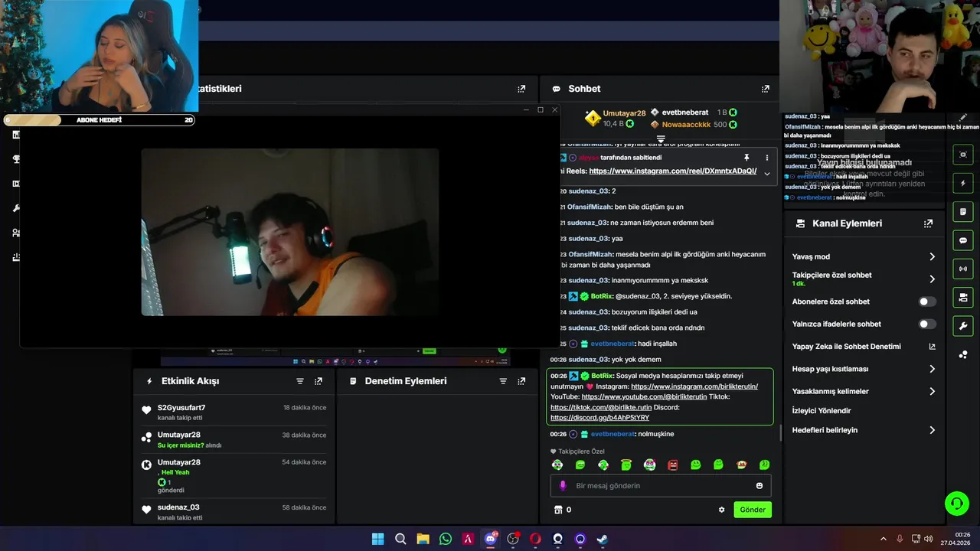Click top gifter Umutayar28 name
Screen dimensions: 980x551
coord(624,113)
